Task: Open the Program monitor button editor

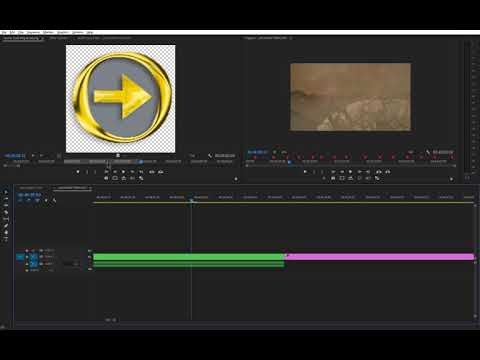Action: [451, 179]
